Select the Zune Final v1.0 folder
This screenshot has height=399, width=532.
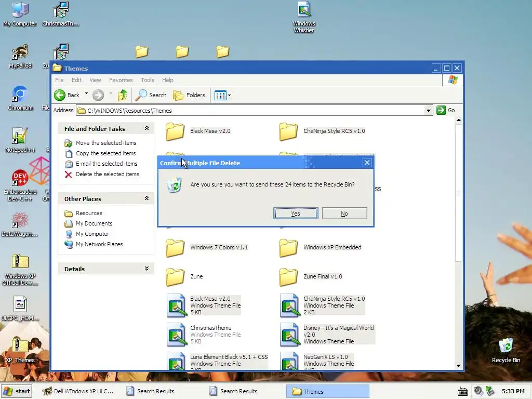tap(311, 276)
